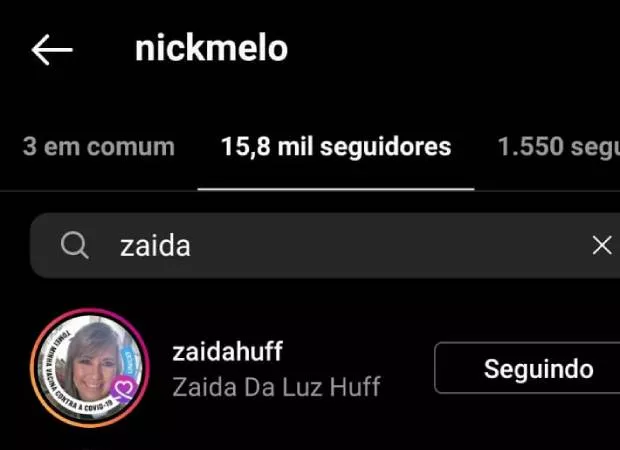
Task: Tap the magnifying glass search icon
Action: click(x=74, y=245)
